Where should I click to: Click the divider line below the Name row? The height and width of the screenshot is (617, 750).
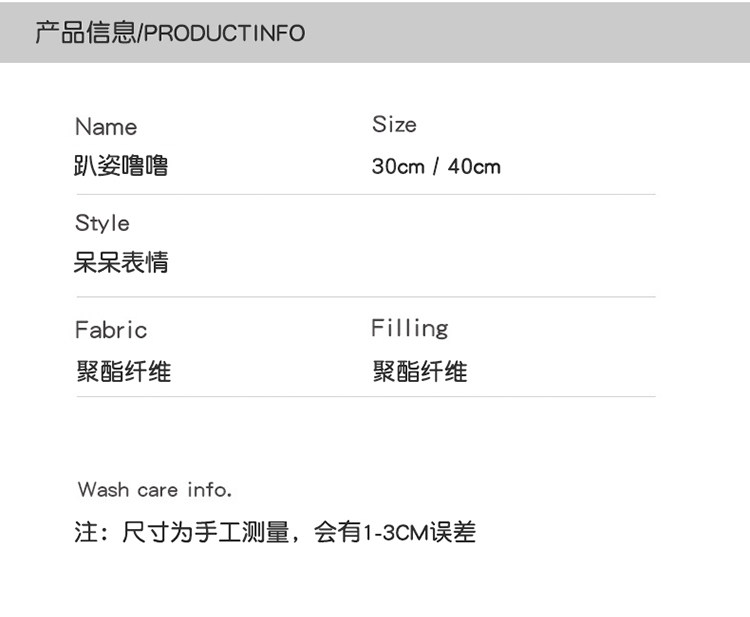click(365, 194)
